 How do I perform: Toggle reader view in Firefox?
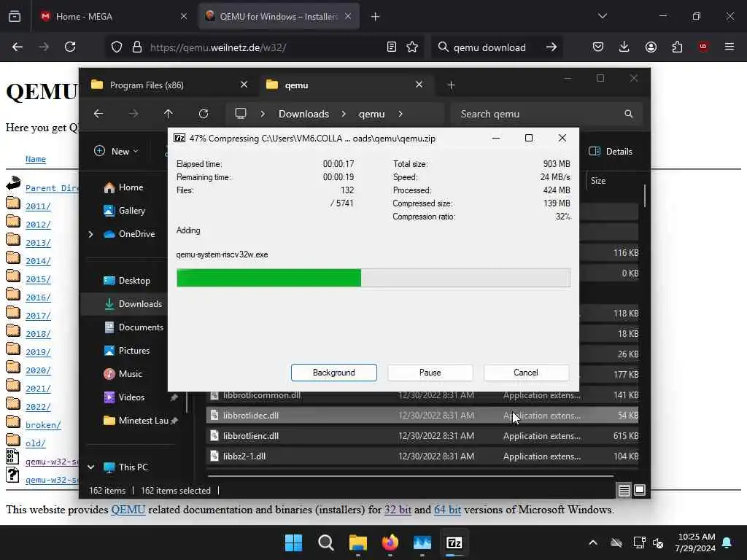coord(391,47)
